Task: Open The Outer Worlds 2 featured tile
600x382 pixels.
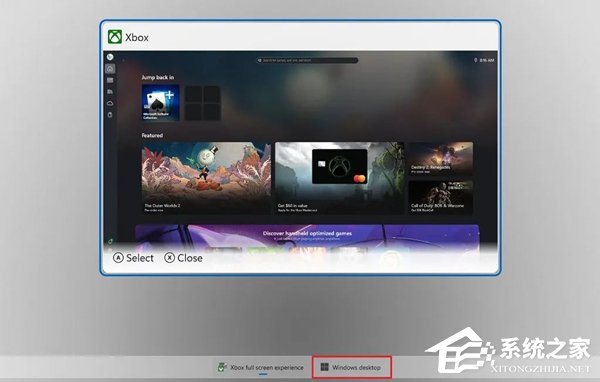Action: point(206,178)
